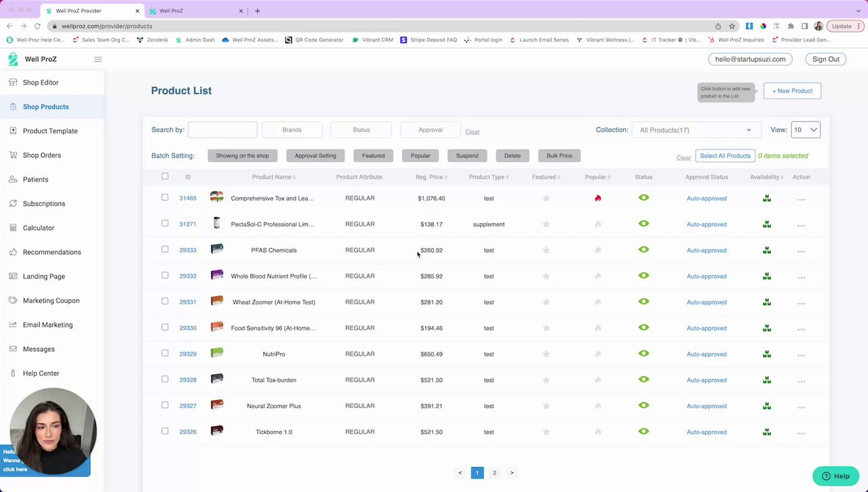
Task: Mark Comprehensive Tox product as featured star
Action: coord(546,199)
